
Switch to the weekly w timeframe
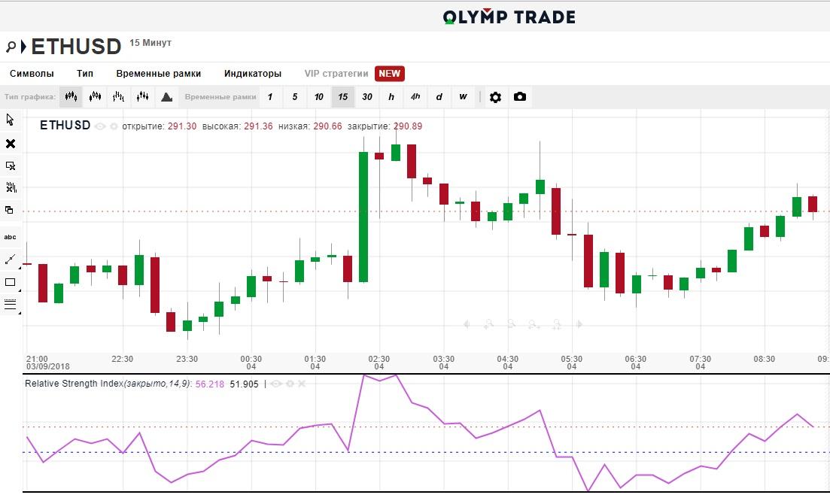pos(464,97)
